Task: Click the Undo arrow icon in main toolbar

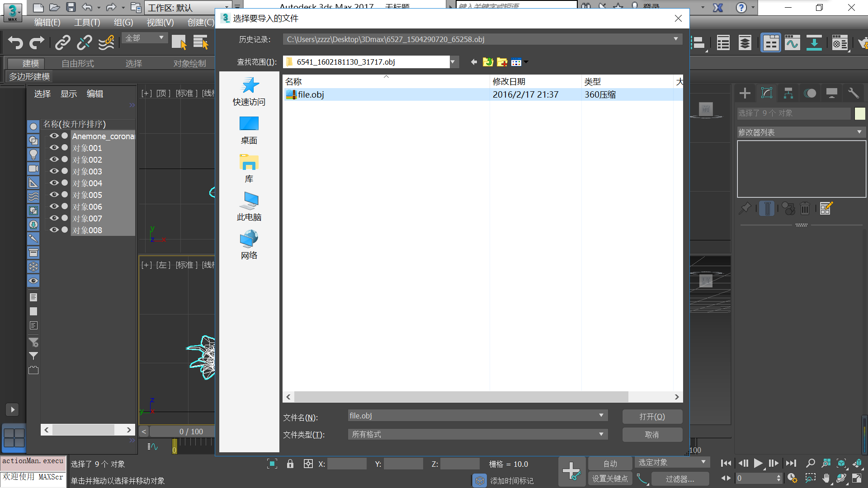Action: click(x=15, y=43)
